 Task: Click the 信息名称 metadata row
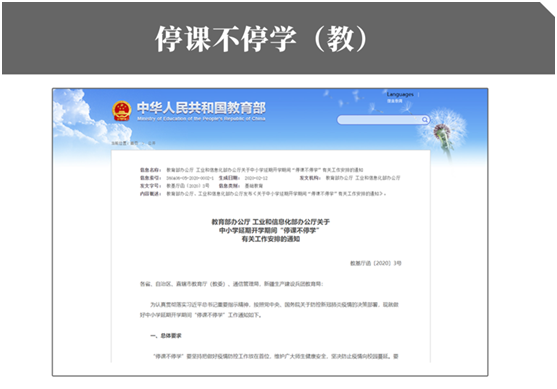[252, 170]
